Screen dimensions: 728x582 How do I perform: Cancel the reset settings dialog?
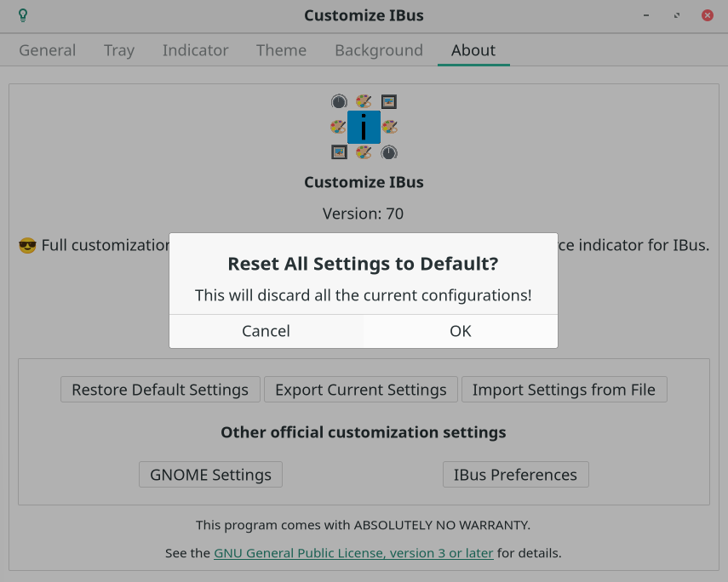(x=266, y=331)
